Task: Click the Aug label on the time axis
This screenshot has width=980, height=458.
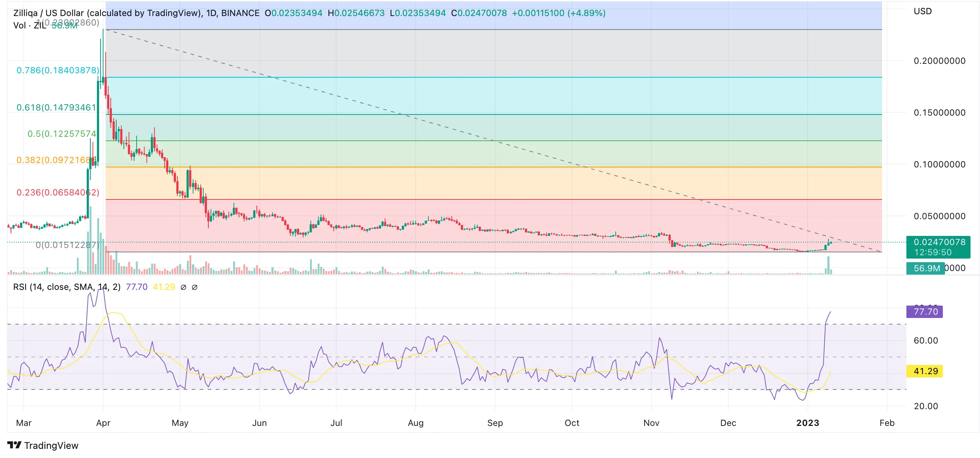Action: coord(415,423)
